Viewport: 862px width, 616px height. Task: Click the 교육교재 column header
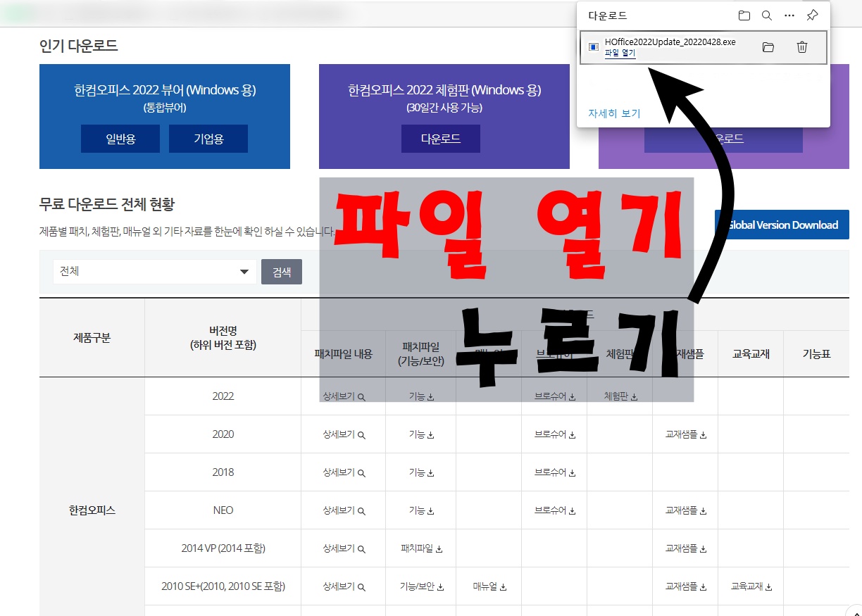click(751, 354)
